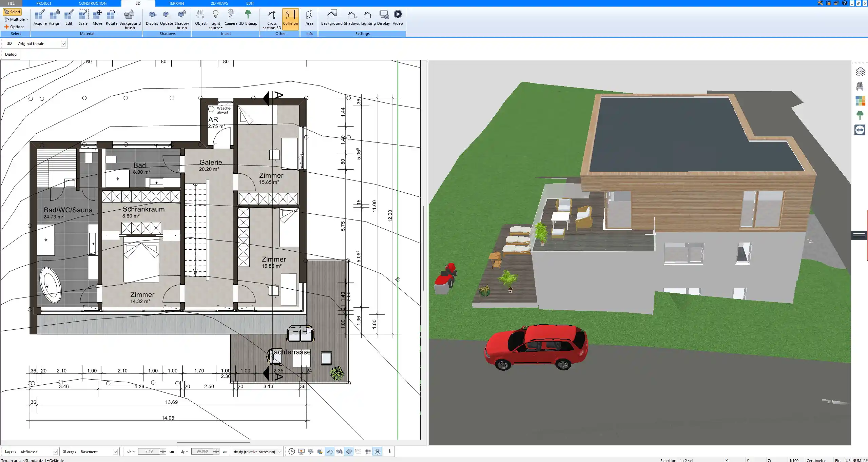Switch to the TERRAIN ribbon tab
This screenshot has height=462, width=868.
[x=176, y=3]
